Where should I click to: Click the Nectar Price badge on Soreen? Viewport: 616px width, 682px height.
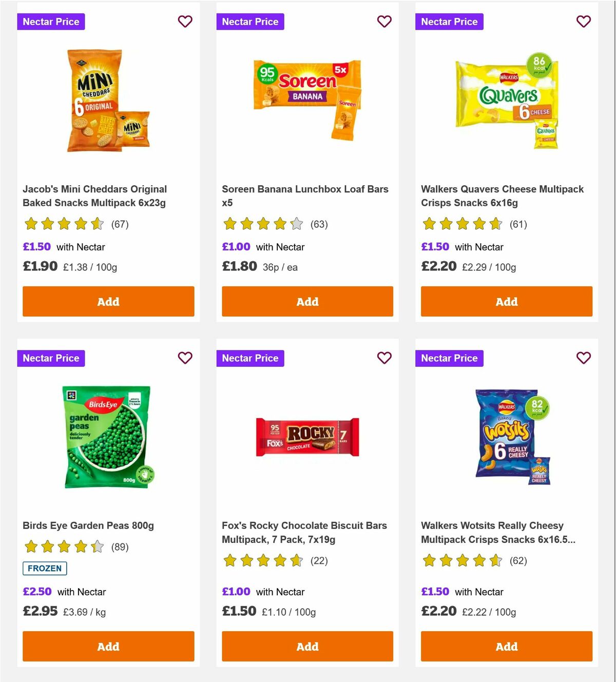[x=250, y=22]
